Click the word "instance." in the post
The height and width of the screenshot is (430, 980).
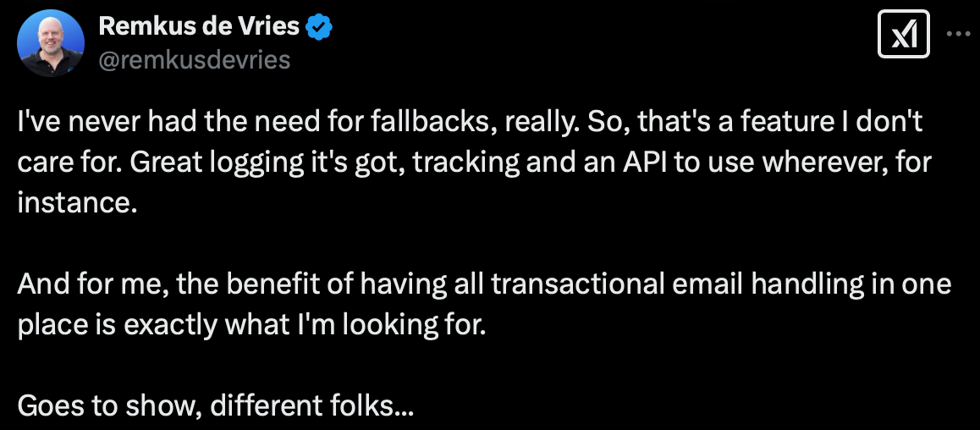tap(77, 204)
